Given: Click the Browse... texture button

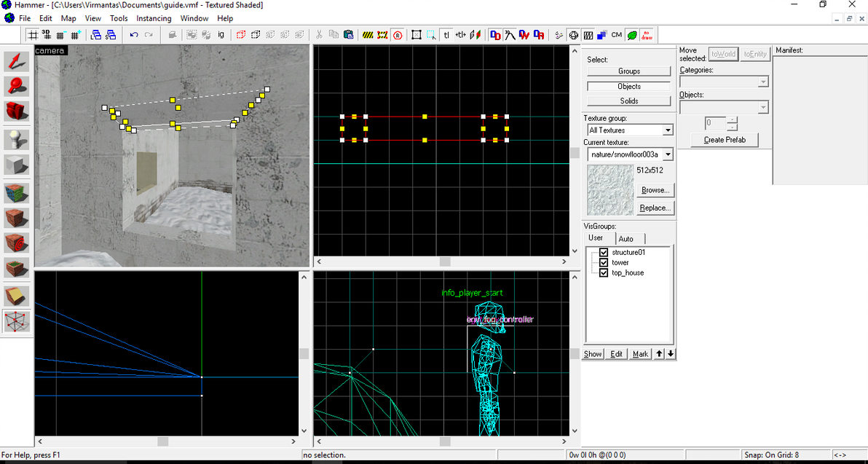Looking at the screenshot, I should 655,190.
